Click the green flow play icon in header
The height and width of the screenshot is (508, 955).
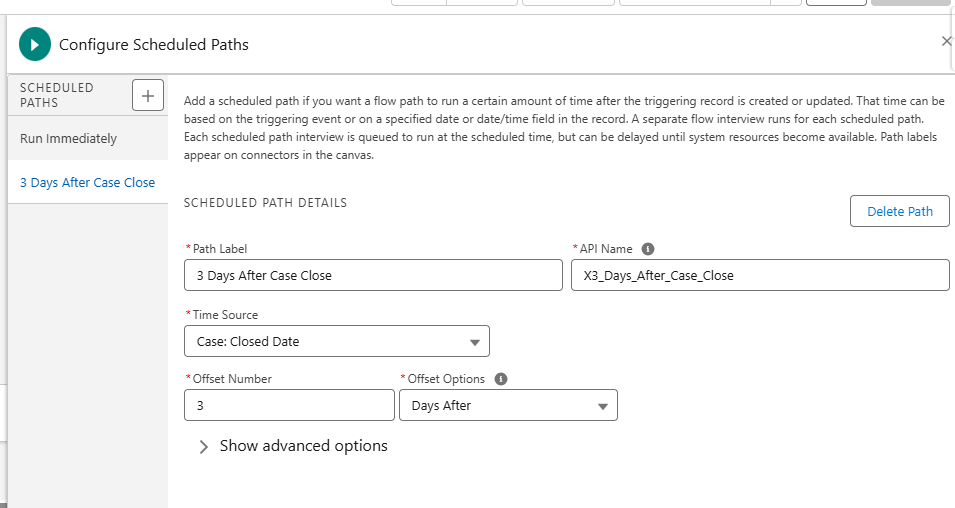(35, 45)
